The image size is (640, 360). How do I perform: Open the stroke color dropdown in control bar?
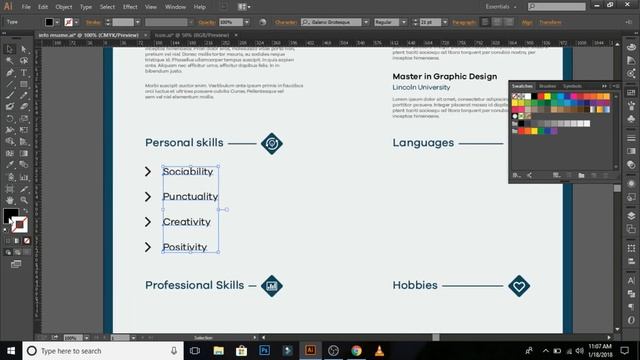pos(76,22)
